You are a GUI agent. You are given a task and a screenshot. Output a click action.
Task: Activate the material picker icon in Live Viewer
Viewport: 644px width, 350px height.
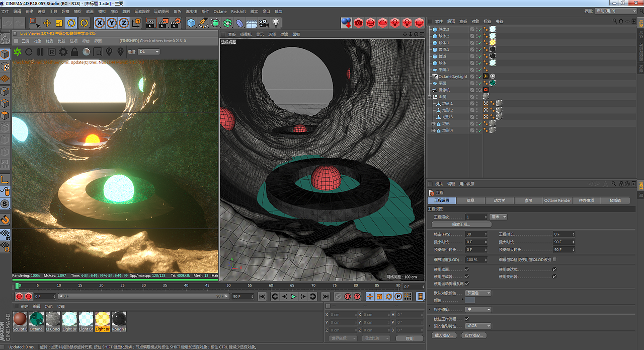point(120,52)
